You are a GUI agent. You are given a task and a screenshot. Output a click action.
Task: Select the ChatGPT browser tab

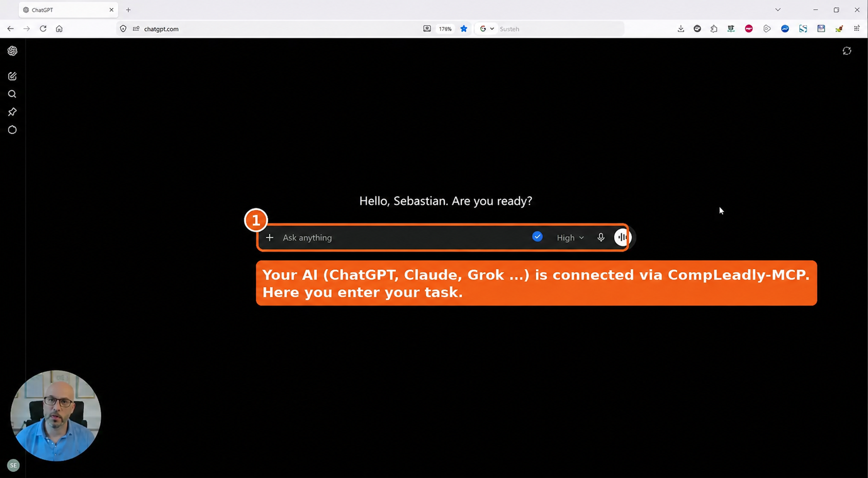pyautogui.click(x=68, y=10)
